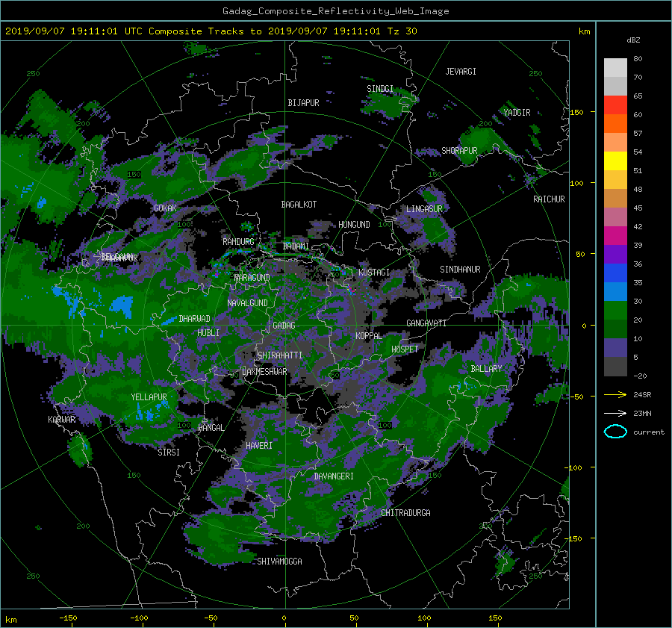Click the LINGASUR city label
The height and width of the screenshot is (628, 672).
click(424, 209)
